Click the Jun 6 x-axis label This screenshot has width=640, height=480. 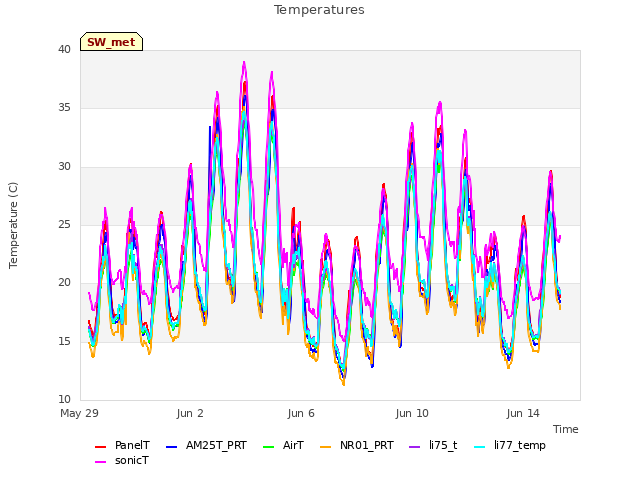[301, 413]
